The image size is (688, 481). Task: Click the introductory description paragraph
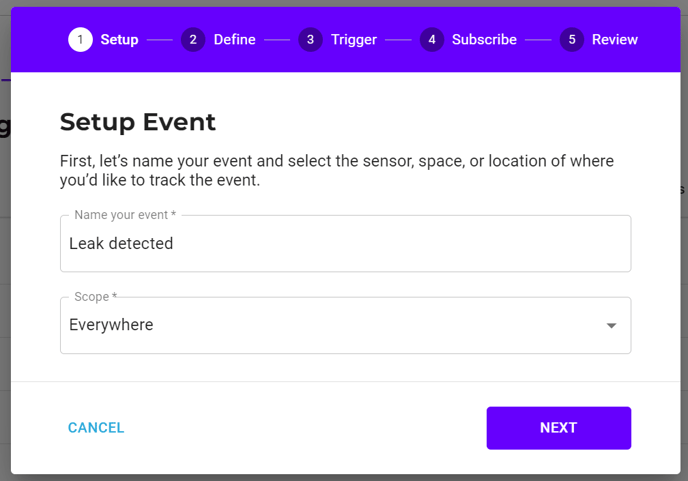point(337,170)
